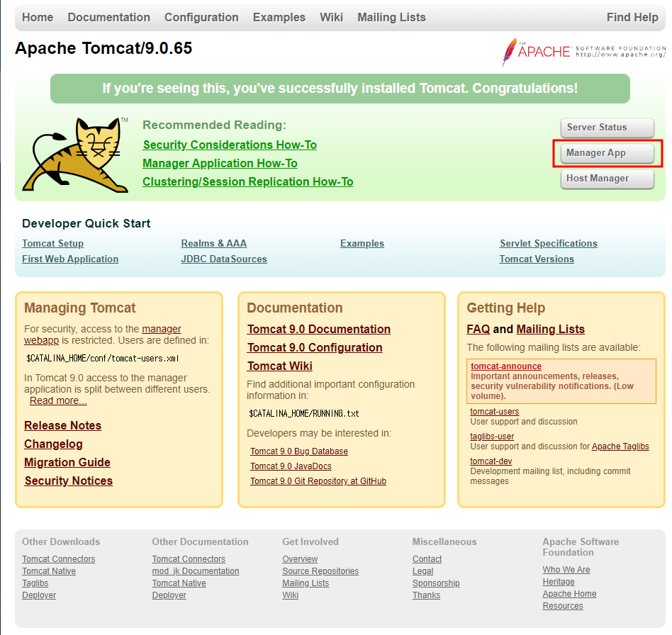Open Tomcat 9.0 Documentation link
672x635 pixels.
pos(318,329)
